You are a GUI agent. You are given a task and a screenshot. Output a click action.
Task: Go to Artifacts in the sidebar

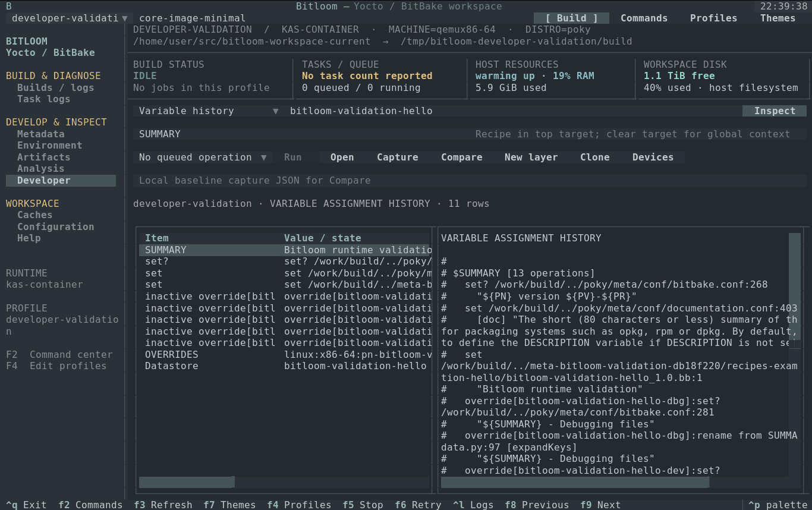click(x=43, y=158)
